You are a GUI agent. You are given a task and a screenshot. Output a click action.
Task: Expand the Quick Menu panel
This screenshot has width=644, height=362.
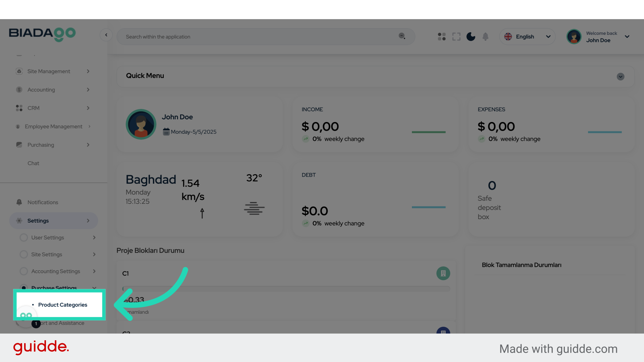coord(621,76)
